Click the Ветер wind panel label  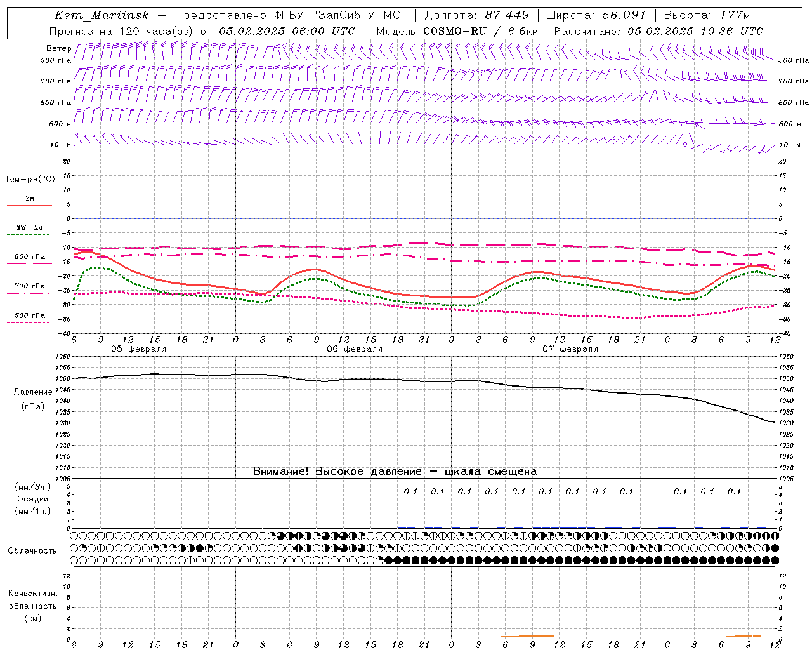pos(58,48)
